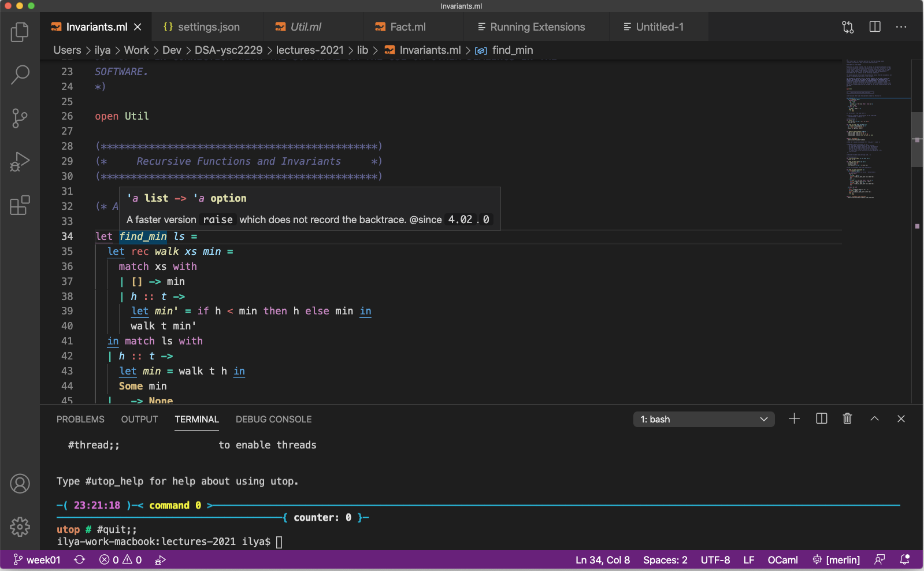924x571 pixels.
Task: Open the Run and Debug view
Action: 20,162
